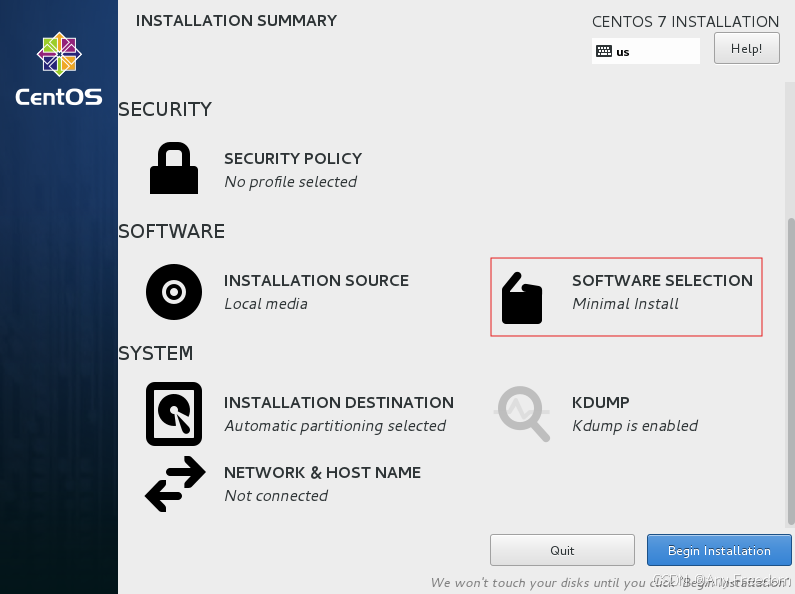This screenshot has height=594, width=795.
Task: Click 'Not connected' status text
Action: click(x=276, y=496)
